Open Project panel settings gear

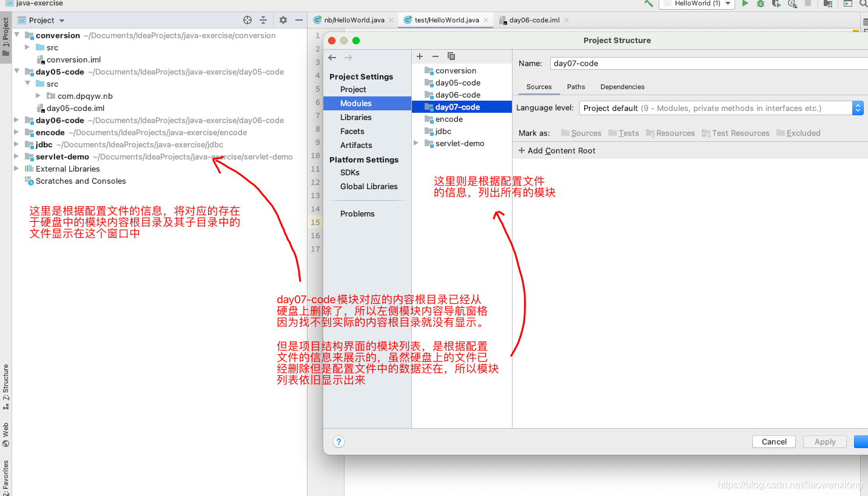click(x=283, y=20)
